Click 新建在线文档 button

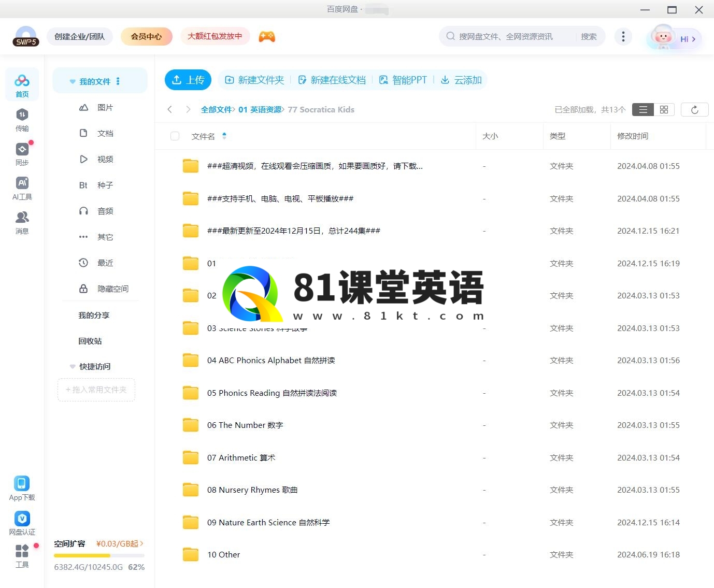(332, 80)
